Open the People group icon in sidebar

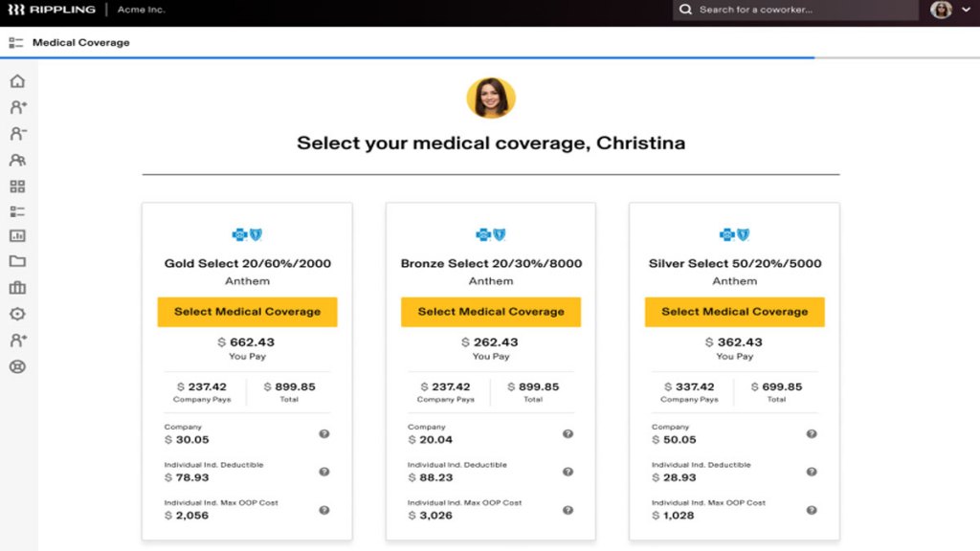[x=17, y=160]
